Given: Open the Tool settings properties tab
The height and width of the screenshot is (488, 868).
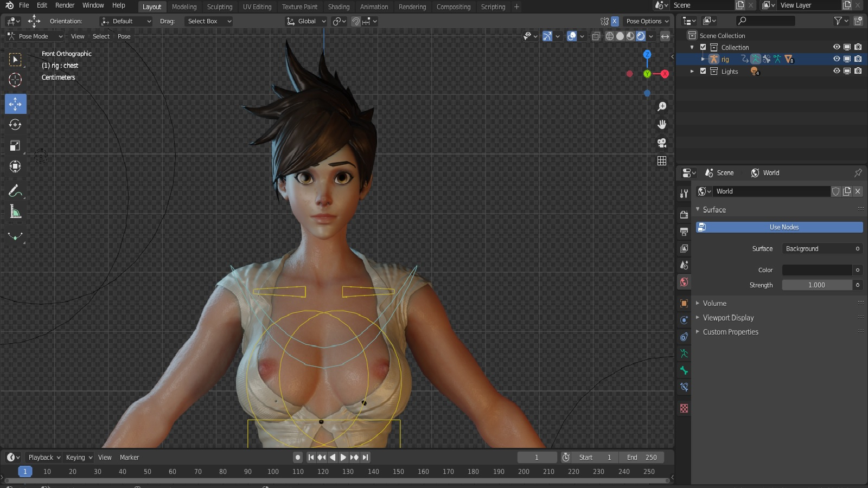Looking at the screenshot, I should point(684,194).
